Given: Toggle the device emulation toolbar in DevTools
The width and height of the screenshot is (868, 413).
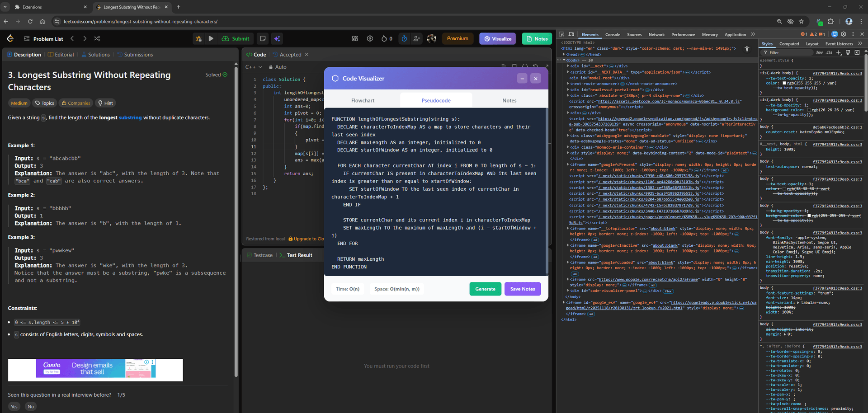Looking at the screenshot, I should tap(571, 34).
